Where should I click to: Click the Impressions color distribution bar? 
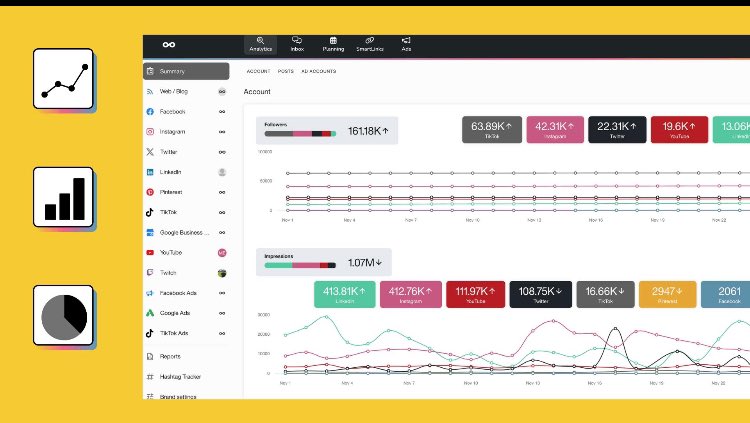pos(300,265)
